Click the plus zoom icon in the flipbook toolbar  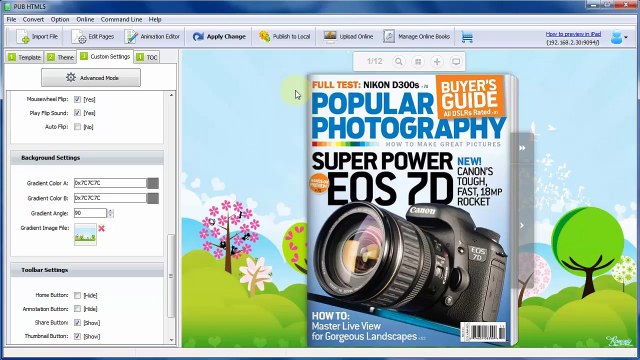(x=437, y=62)
